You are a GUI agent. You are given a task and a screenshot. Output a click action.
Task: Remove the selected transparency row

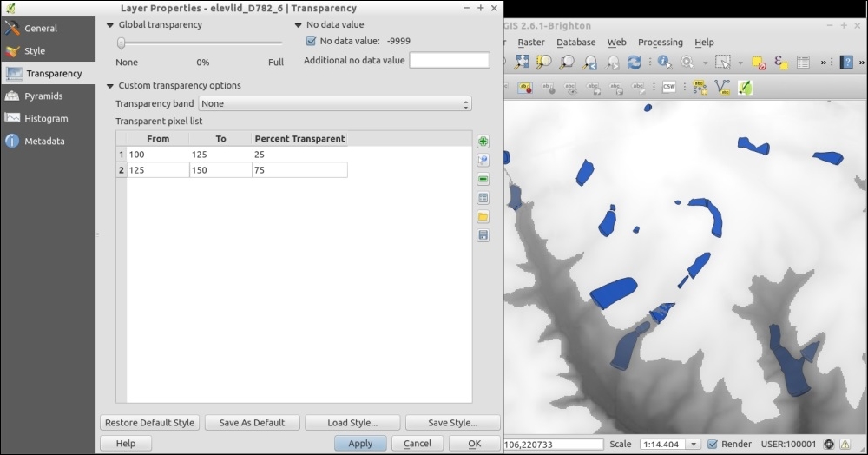click(483, 180)
